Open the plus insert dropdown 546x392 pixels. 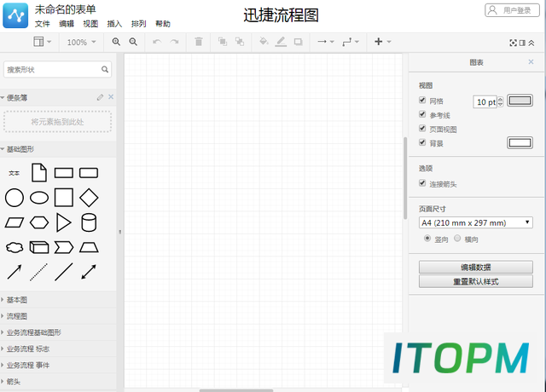tap(383, 42)
